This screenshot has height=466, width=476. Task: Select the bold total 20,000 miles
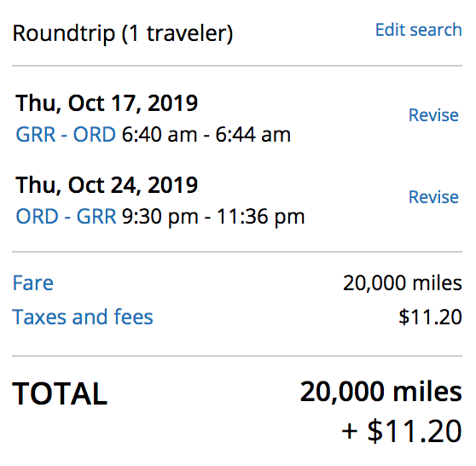click(381, 392)
